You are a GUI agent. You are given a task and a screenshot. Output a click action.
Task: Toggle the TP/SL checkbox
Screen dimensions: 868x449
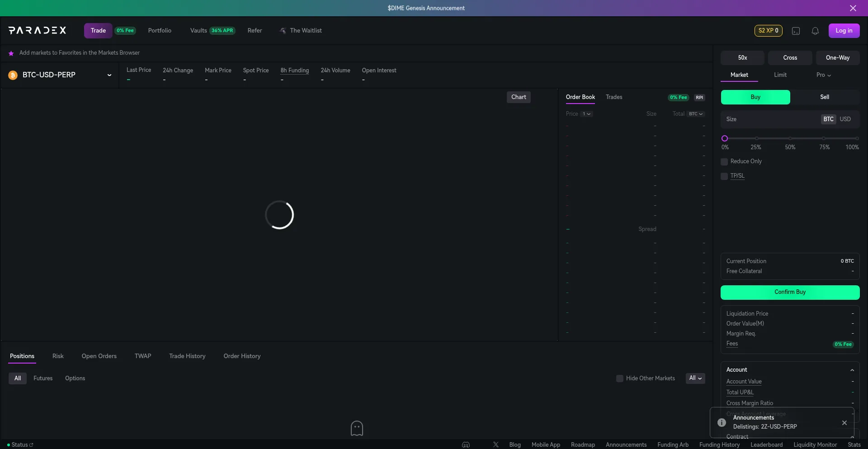click(x=724, y=176)
